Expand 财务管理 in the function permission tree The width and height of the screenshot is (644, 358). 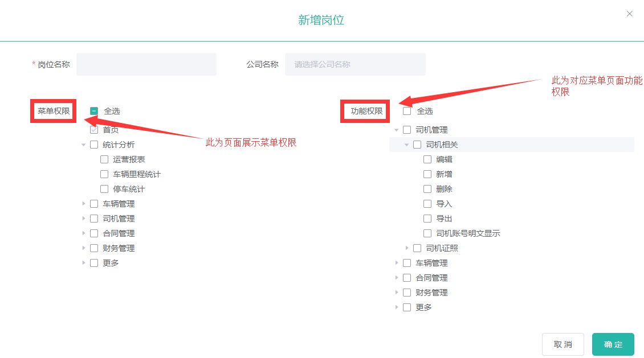click(x=397, y=293)
